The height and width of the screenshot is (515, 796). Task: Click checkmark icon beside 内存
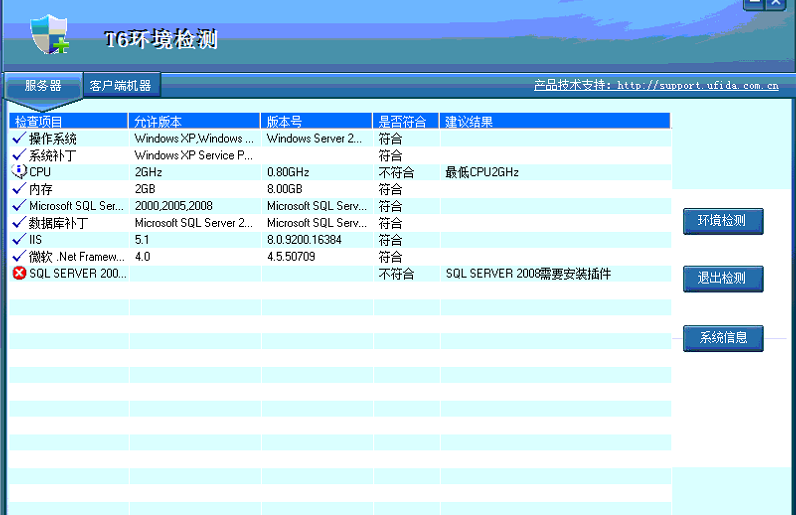(x=19, y=188)
